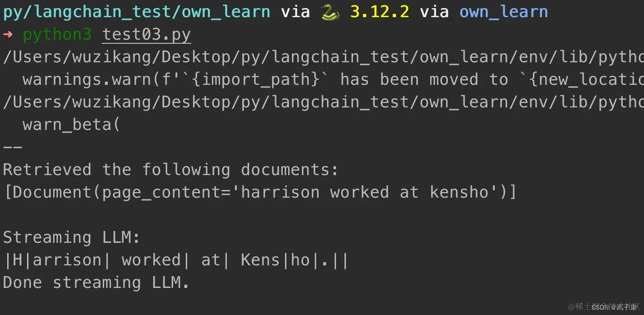The width and height of the screenshot is (644, 315).
Task: Click the underlined test03.py filename
Action: [147, 35]
